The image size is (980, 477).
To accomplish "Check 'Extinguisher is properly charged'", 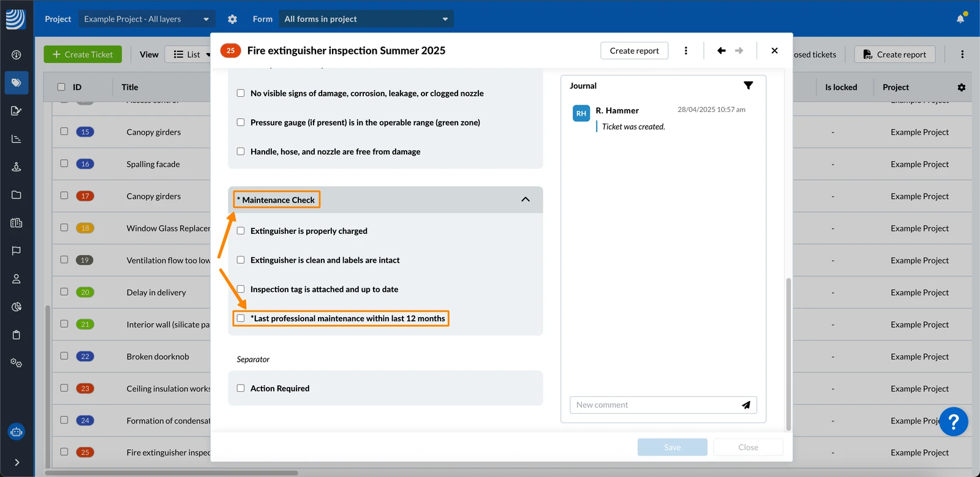I will click(241, 231).
